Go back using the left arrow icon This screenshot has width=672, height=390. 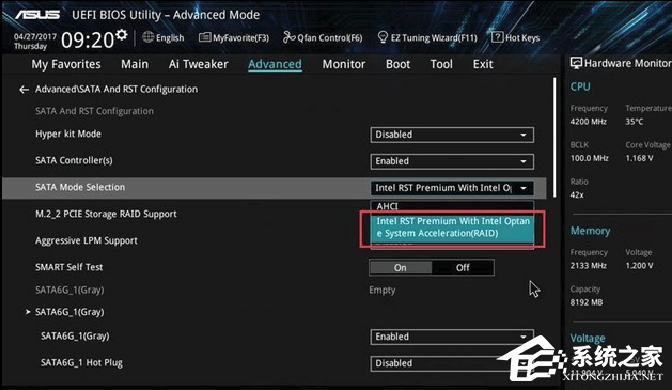pyautogui.click(x=24, y=90)
